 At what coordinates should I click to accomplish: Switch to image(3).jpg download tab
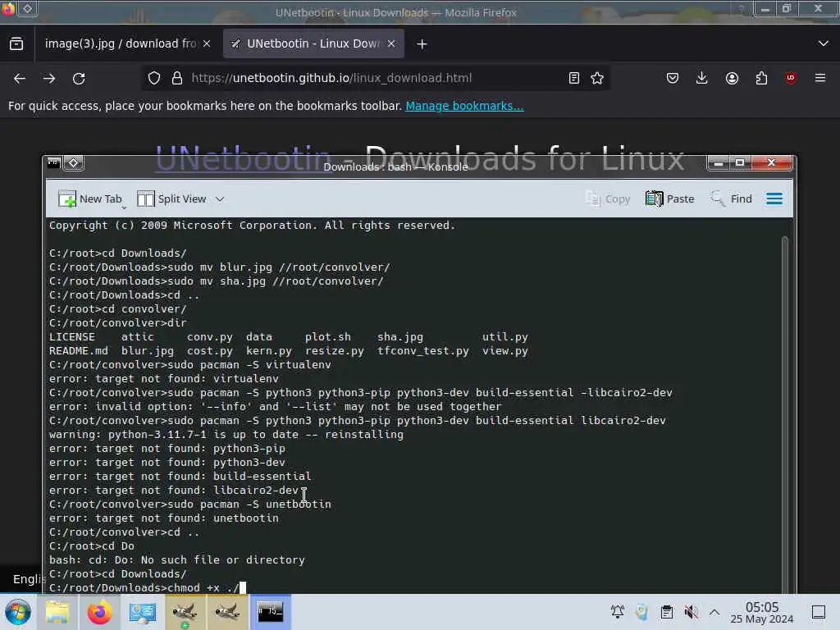[x=121, y=43]
